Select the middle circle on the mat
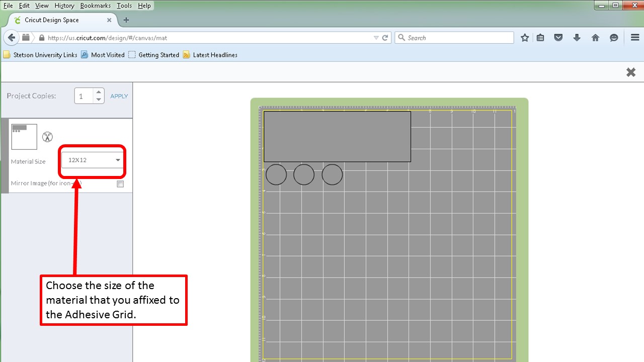Viewport: 644px width, 362px height. 304,174
